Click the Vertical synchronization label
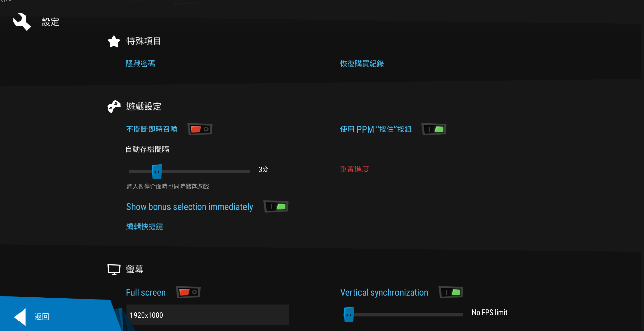The height and width of the screenshot is (331, 644). [x=384, y=293]
